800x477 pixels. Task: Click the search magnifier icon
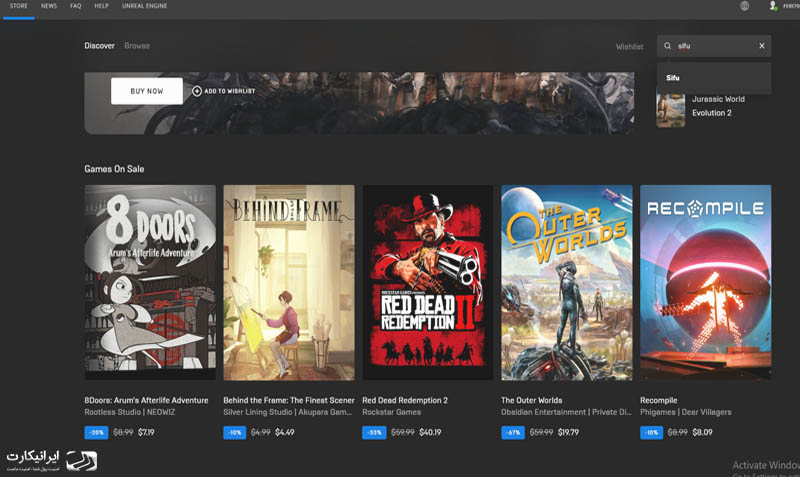[x=667, y=46]
